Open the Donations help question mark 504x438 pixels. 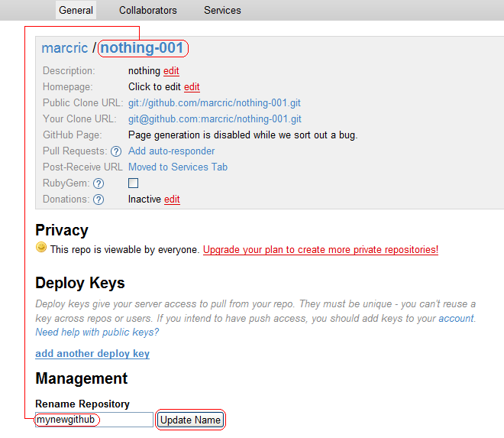click(99, 200)
